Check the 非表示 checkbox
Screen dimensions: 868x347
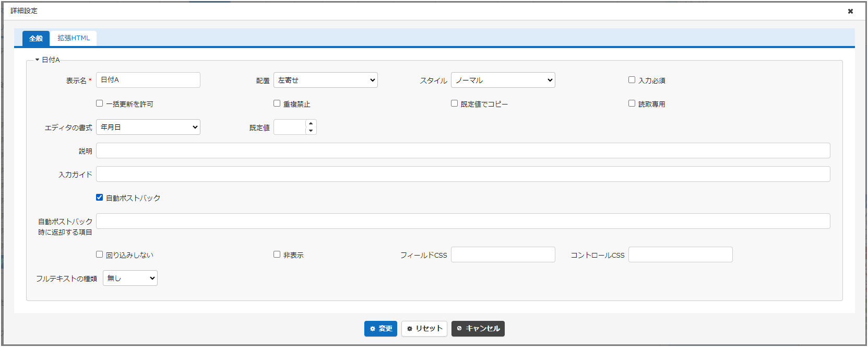tap(277, 255)
